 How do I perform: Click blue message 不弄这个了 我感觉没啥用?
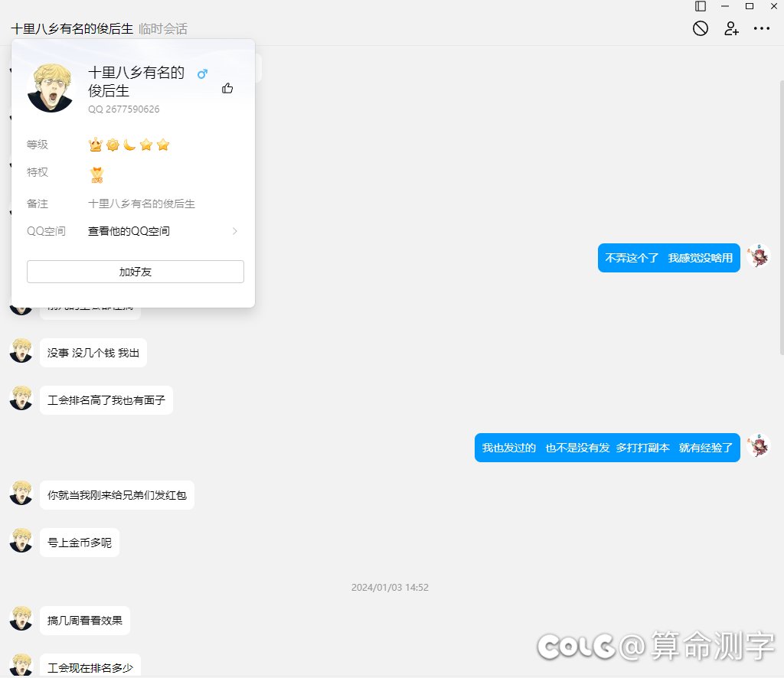[x=669, y=258]
